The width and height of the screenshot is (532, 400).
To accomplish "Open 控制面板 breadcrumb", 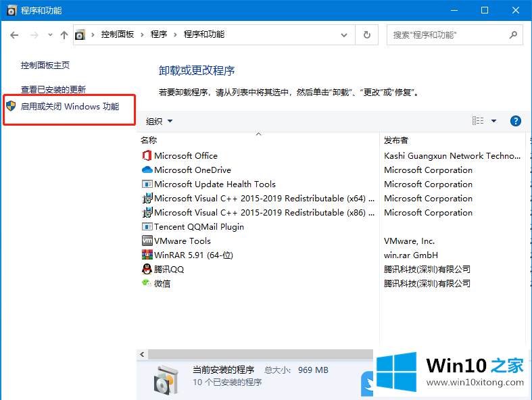I will click(118, 34).
